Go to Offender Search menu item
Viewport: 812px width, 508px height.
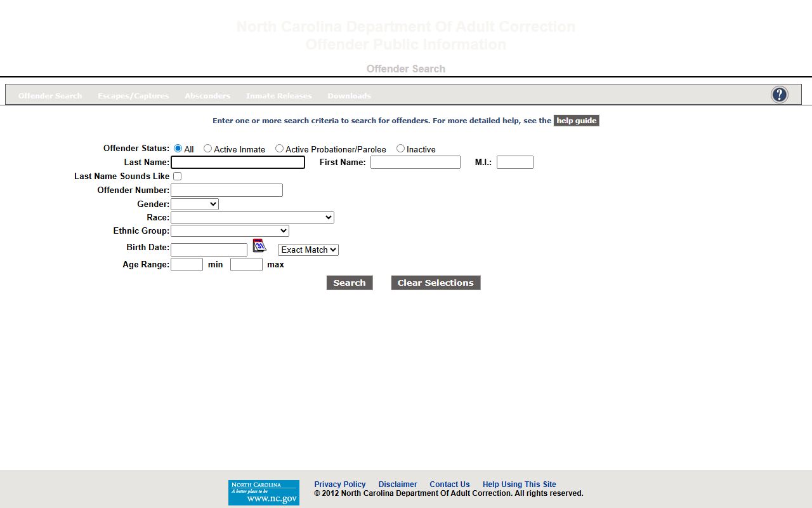pos(50,96)
